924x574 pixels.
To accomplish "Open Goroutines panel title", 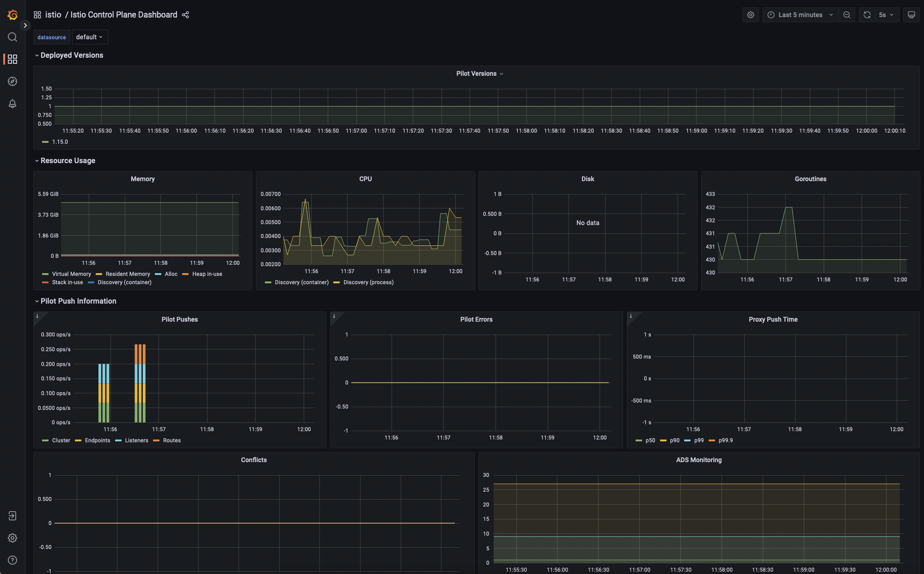I will pos(810,179).
